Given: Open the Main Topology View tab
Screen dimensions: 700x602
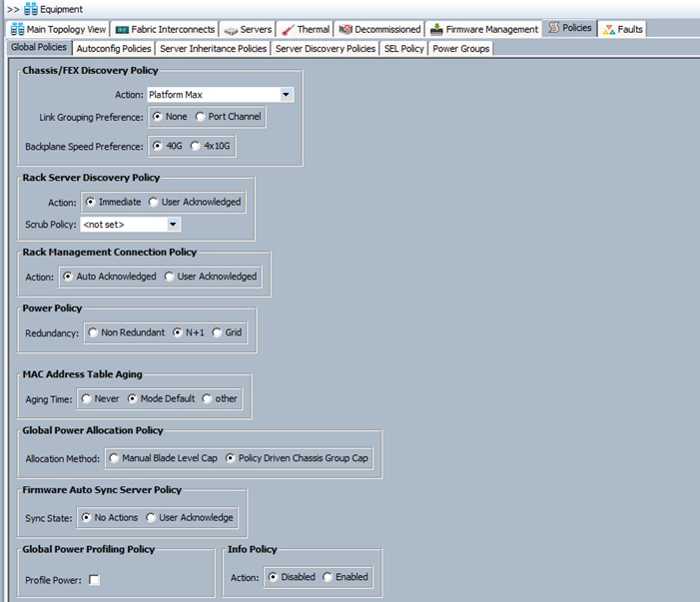Looking at the screenshot, I should (x=59, y=30).
